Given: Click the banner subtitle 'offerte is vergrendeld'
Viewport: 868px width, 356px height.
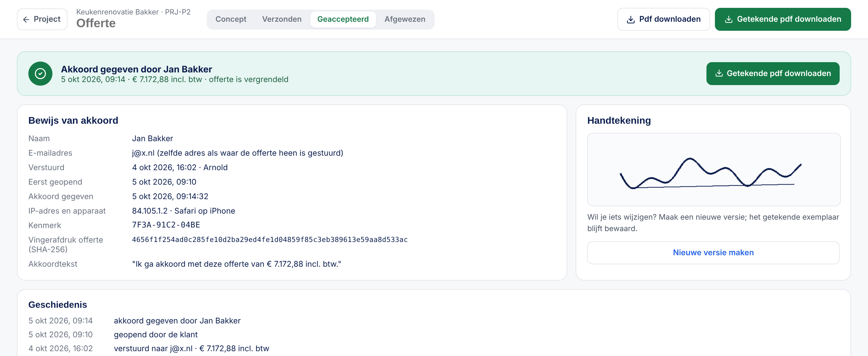Looking at the screenshot, I should (x=249, y=80).
